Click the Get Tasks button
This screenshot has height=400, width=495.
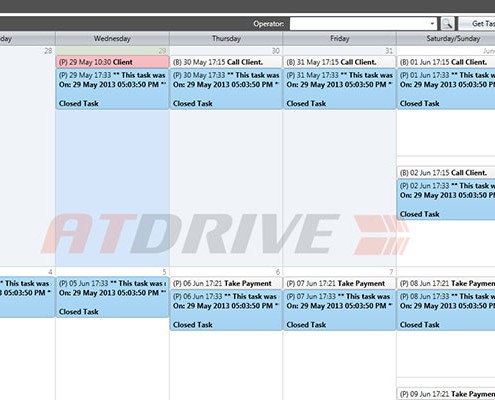(x=477, y=24)
